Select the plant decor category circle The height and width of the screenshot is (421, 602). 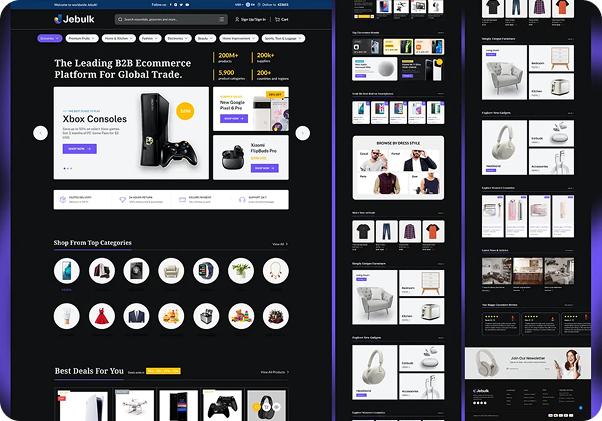coord(241,271)
